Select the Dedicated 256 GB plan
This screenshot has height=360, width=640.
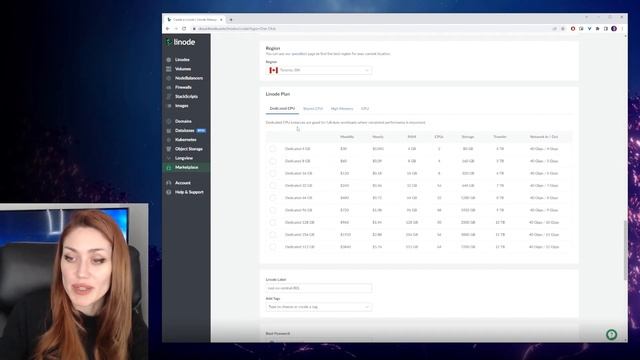[x=272, y=235]
